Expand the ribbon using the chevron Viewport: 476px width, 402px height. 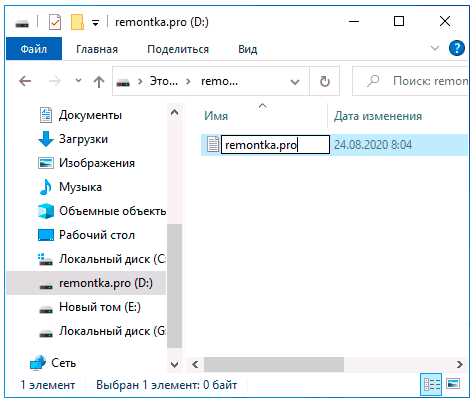[x=434, y=48]
